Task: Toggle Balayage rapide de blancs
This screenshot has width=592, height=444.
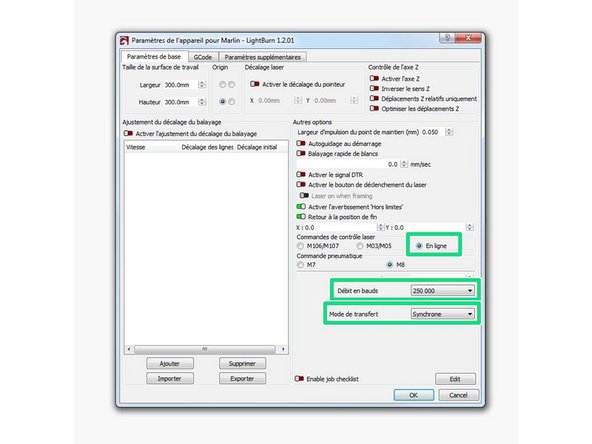Action: coord(301,154)
